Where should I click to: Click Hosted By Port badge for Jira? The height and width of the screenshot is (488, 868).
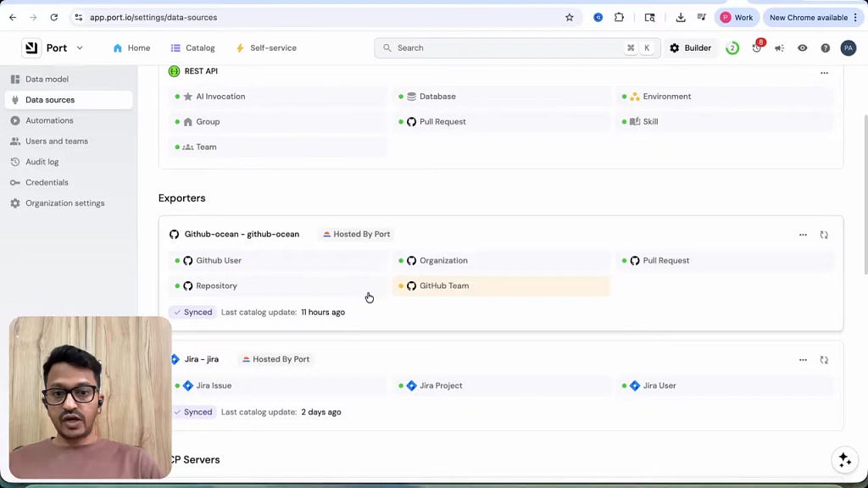point(276,359)
